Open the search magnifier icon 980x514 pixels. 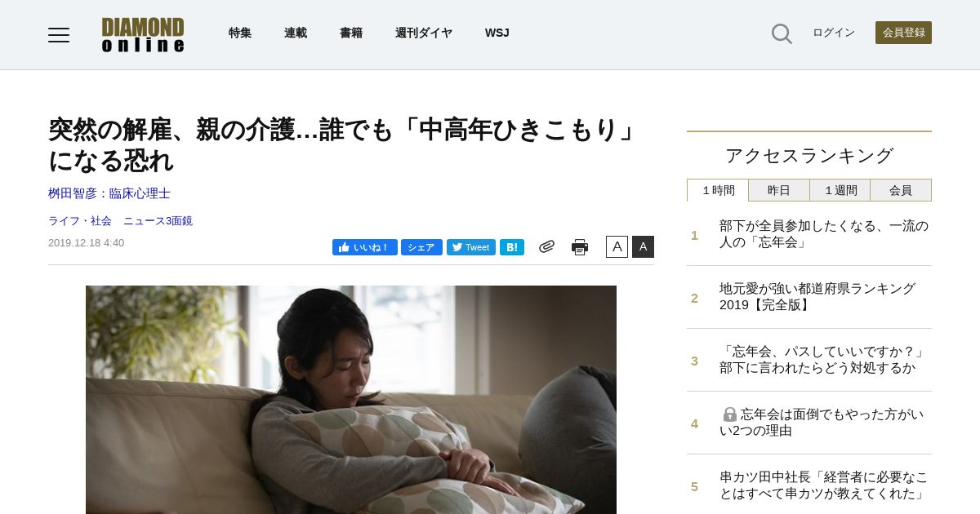pos(782,33)
